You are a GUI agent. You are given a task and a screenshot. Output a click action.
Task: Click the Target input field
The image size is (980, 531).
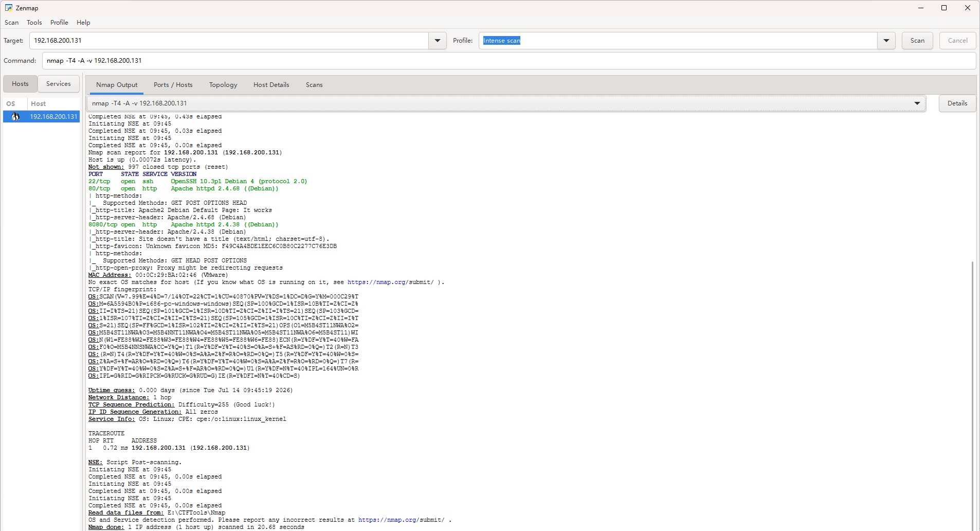pos(229,41)
